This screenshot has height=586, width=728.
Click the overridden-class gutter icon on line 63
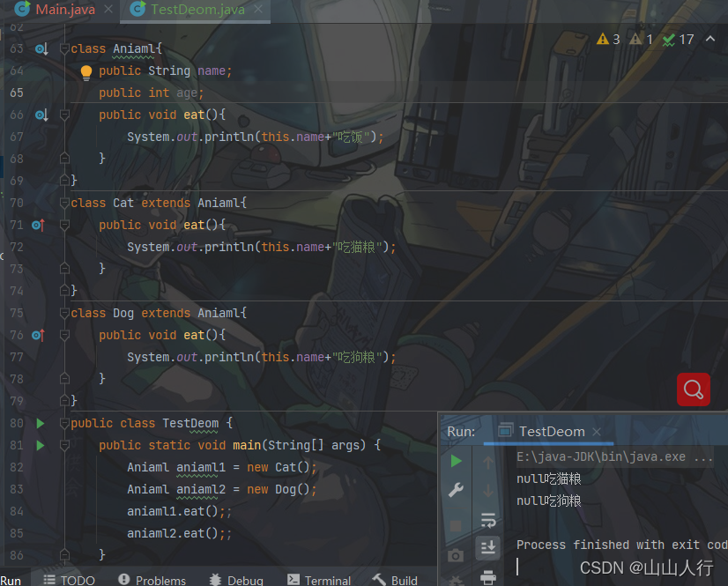(x=41, y=48)
